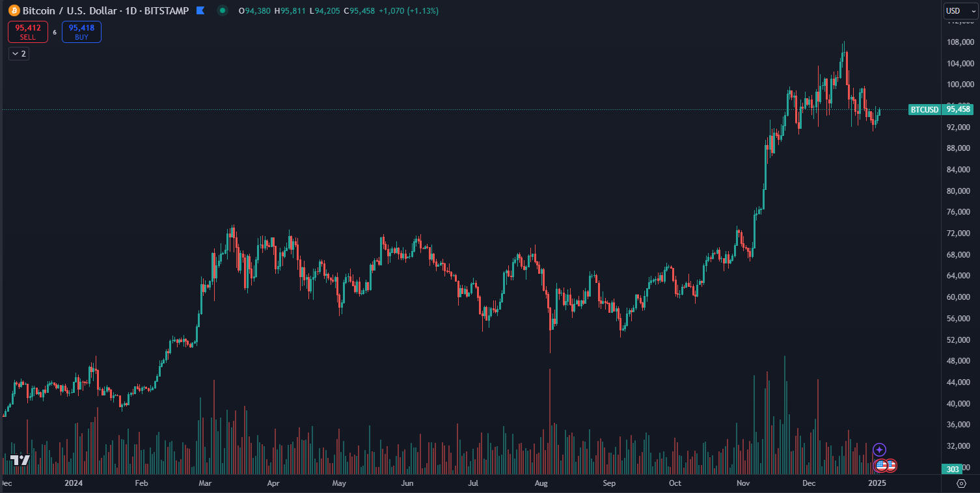Click the 100,000 level on price scale
Screen dimensions: 980x493
tap(960, 85)
